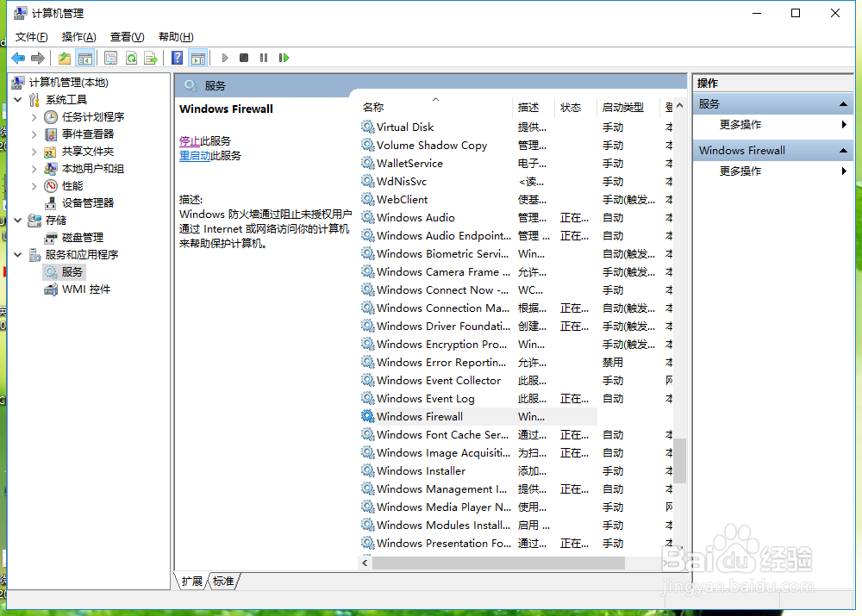Toggle the show/hide console tree icon
This screenshot has height=616, width=862.
coord(85,58)
